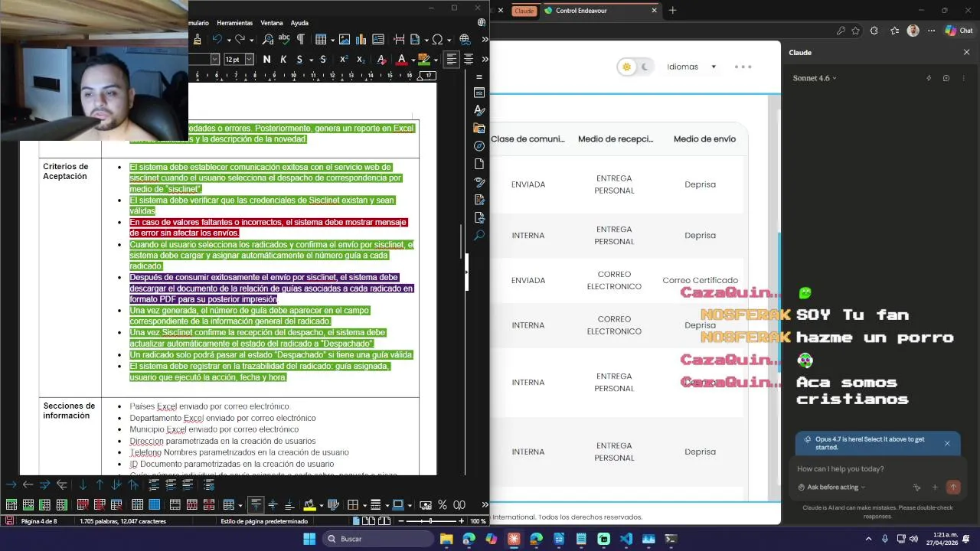Viewport: 980px width, 551px height.
Task: Click table cell background color swatch
Action: 309,504
